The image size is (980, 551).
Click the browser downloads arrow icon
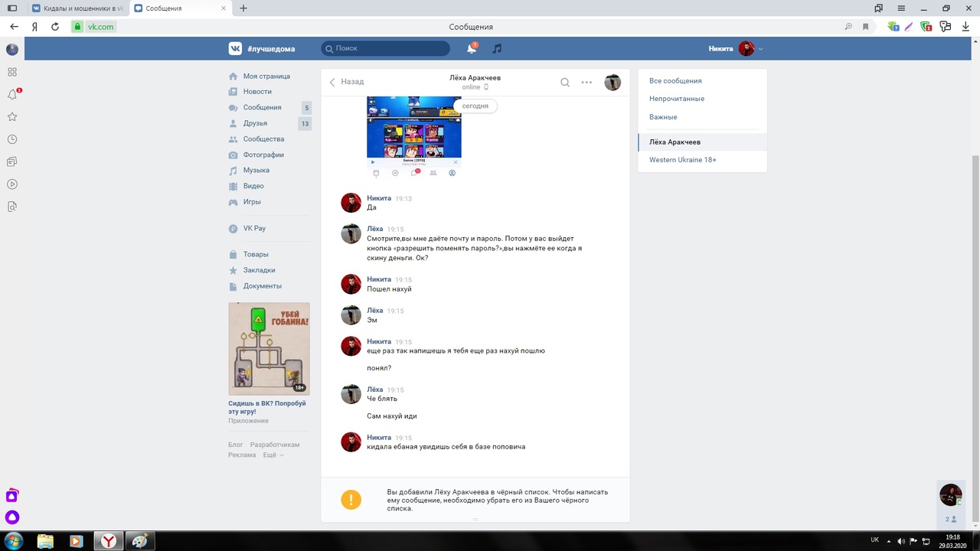tap(965, 27)
